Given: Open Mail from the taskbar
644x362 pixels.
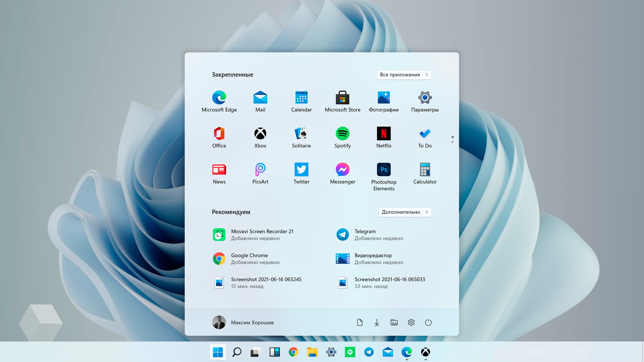Looking at the screenshot, I should [388, 352].
